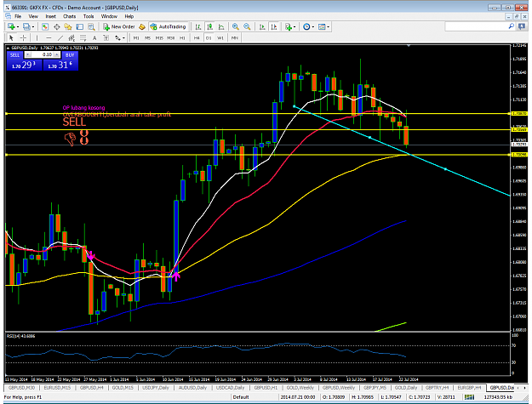Switch to H4 timeframe

coord(197,38)
